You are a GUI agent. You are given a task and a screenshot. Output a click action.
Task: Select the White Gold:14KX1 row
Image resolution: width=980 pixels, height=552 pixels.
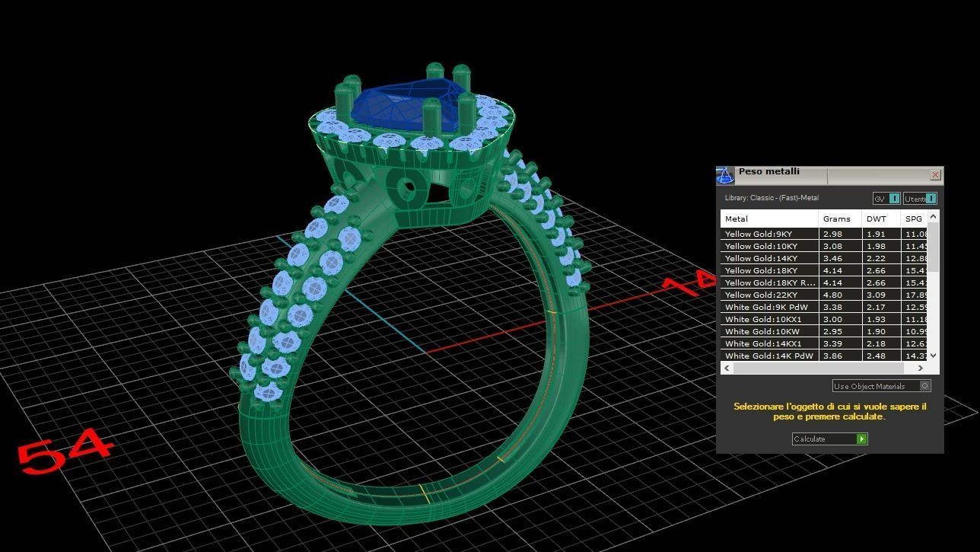point(824,343)
